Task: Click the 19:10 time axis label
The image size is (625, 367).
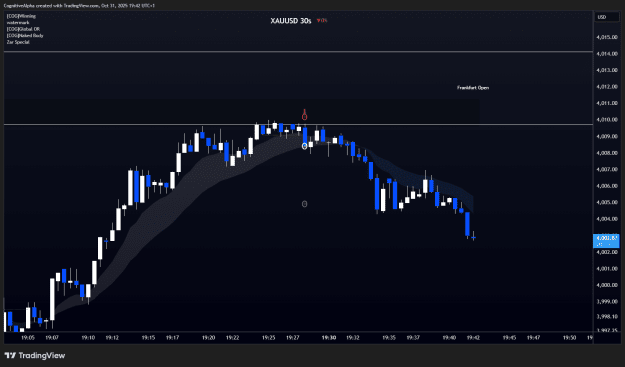Action: coord(88,338)
